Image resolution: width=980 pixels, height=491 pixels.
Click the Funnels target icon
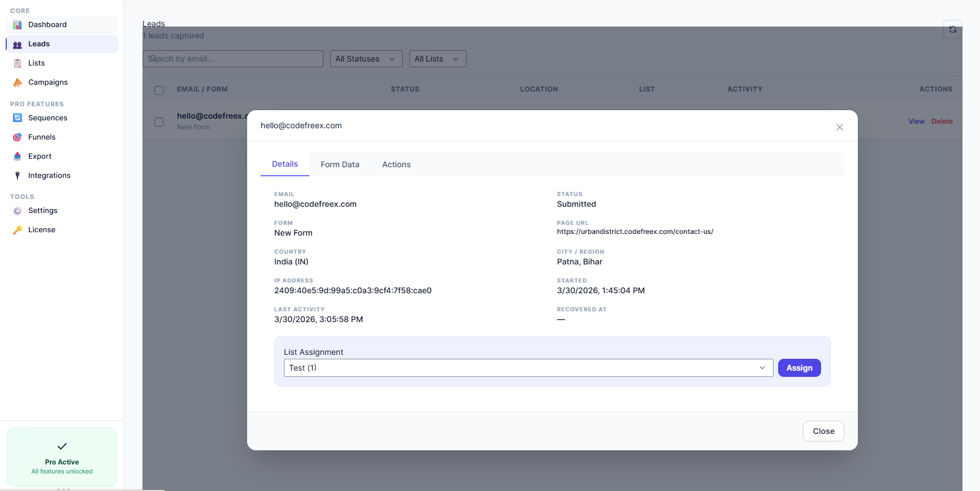pos(18,137)
